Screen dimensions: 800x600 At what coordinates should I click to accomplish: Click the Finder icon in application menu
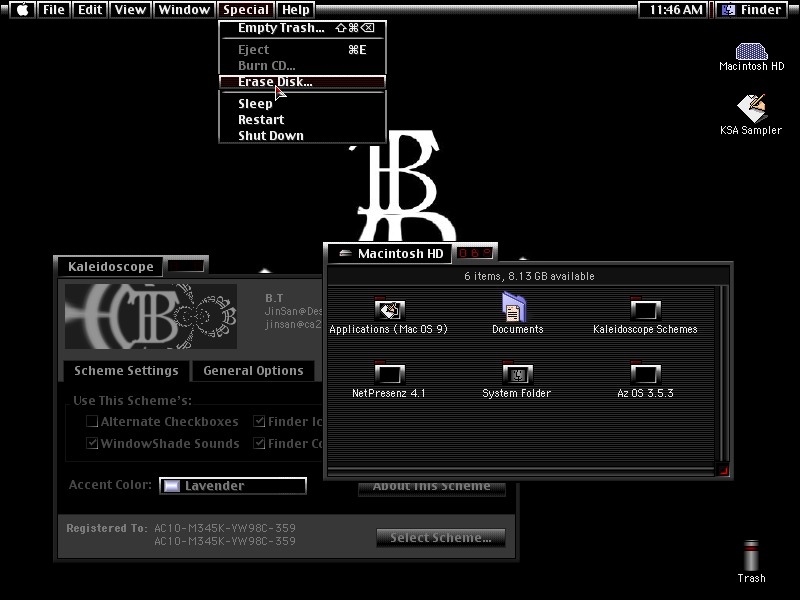(728, 10)
